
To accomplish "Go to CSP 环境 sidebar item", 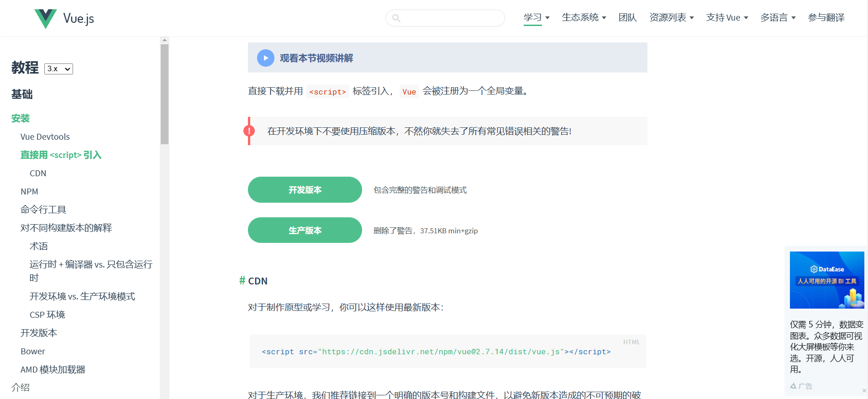I will (47, 315).
